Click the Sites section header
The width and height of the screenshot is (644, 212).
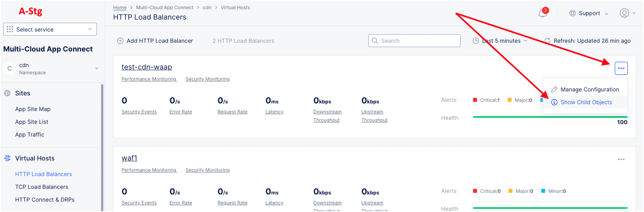click(x=23, y=93)
